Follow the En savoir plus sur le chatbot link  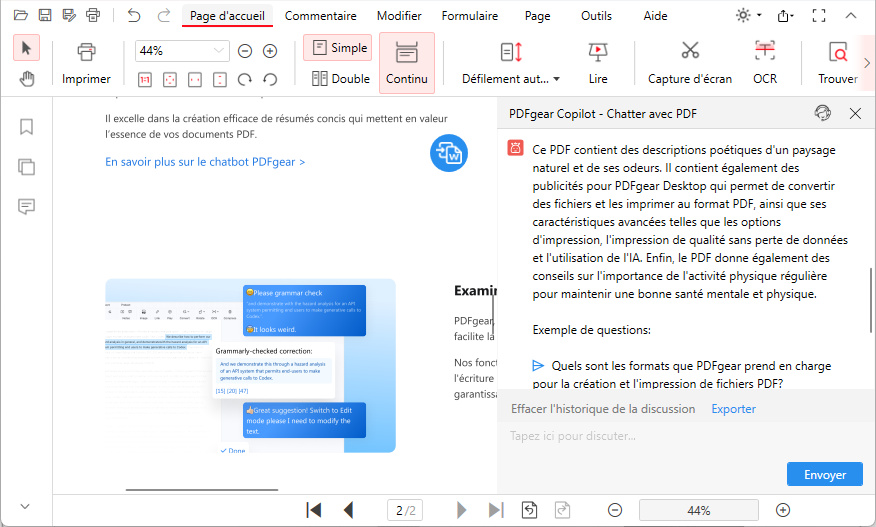click(205, 162)
